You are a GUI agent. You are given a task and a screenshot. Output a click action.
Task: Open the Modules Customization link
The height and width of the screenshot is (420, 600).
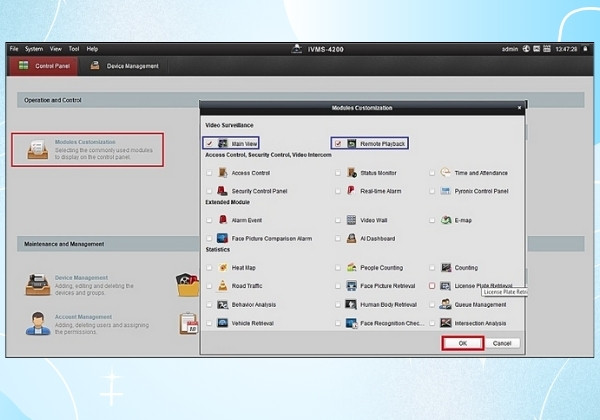[x=85, y=142]
